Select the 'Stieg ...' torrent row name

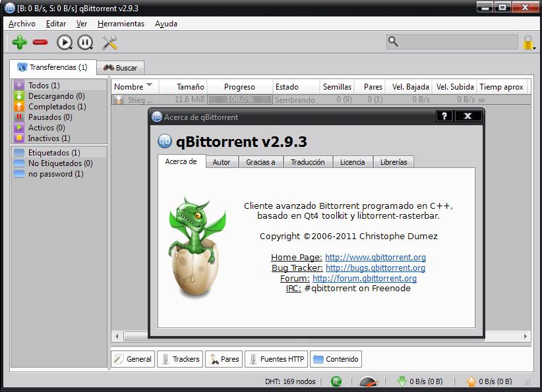coord(140,100)
